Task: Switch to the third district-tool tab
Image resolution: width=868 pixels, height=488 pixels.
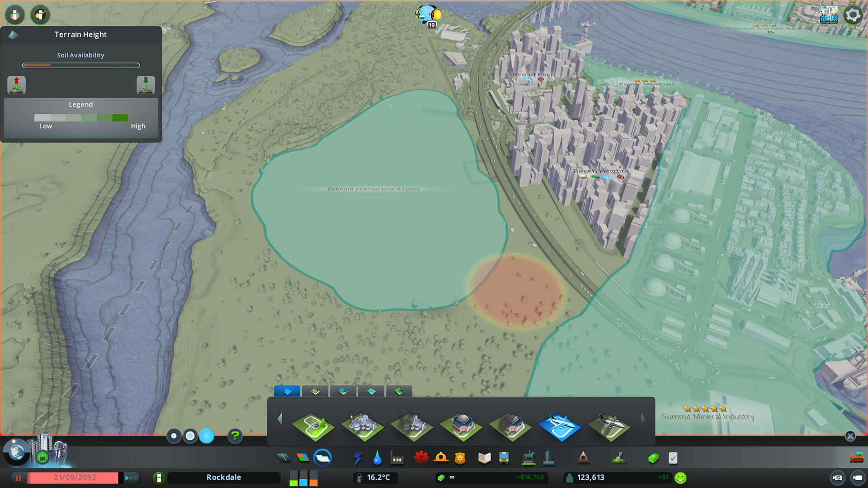Action: pyautogui.click(x=343, y=391)
